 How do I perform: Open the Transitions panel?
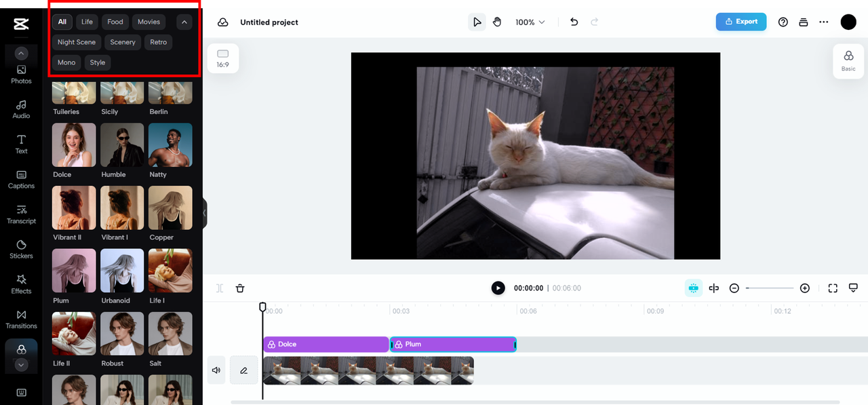pyautogui.click(x=21, y=320)
